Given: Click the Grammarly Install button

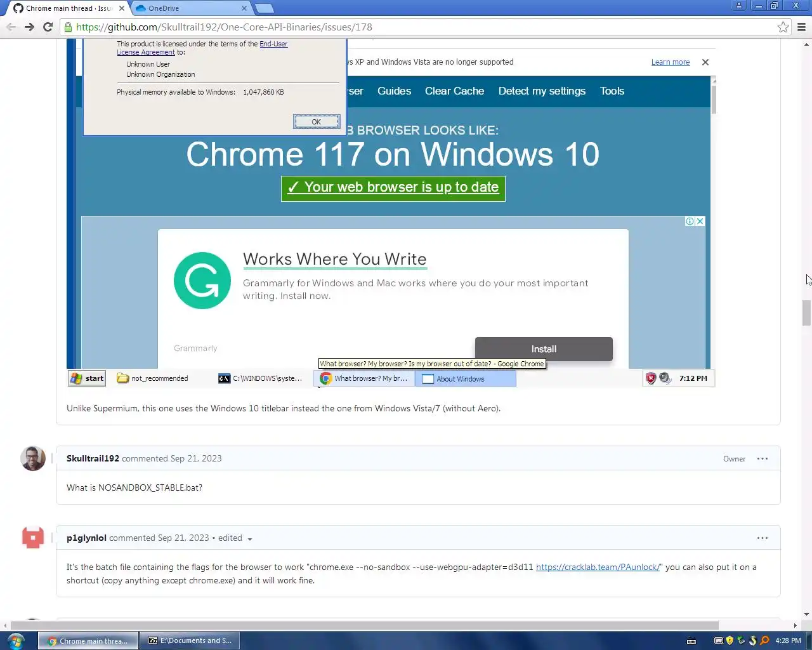Looking at the screenshot, I should [544, 349].
